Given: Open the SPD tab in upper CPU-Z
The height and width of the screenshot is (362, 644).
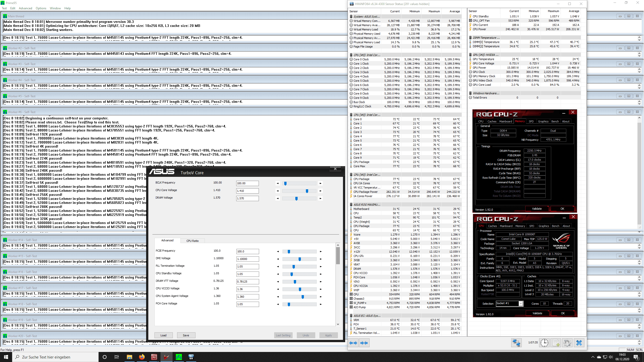Looking at the screenshot, I should (531, 121).
